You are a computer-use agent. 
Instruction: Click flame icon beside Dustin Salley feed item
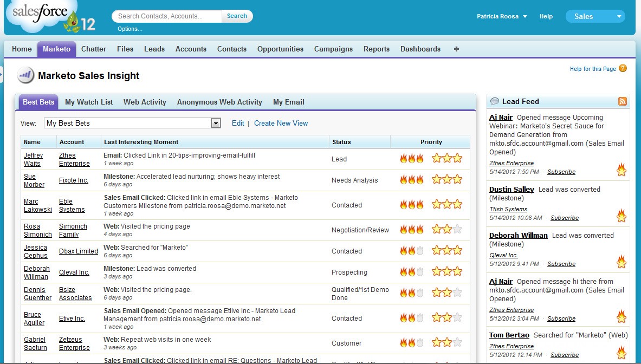pyautogui.click(x=621, y=215)
